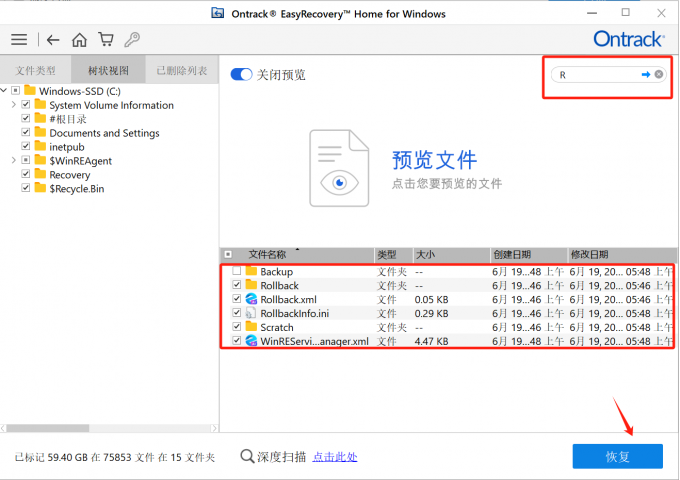This screenshot has width=680, height=480.
Task: Click the 4.47 KB size cell
Action: (432, 341)
